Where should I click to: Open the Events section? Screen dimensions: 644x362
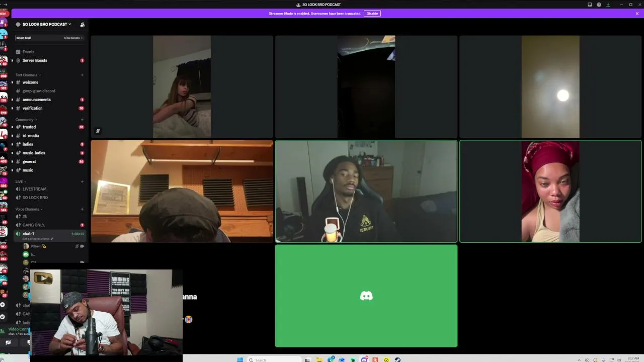pos(49,52)
